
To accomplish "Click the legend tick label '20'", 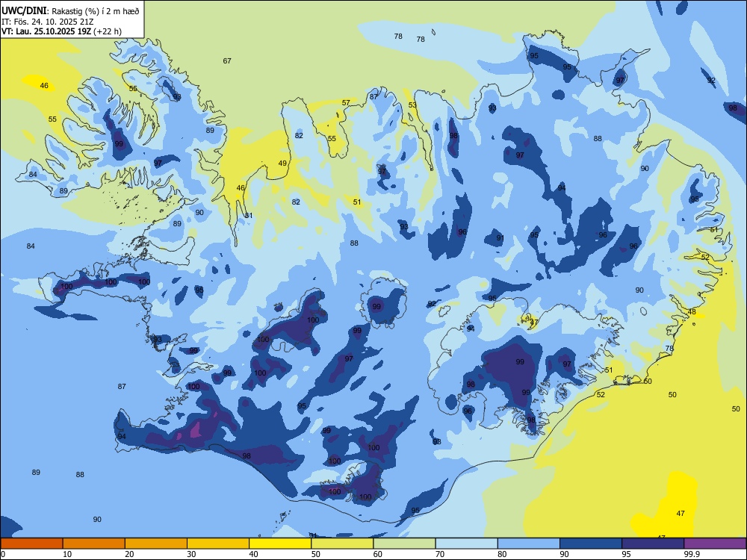I will pyautogui.click(x=129, y=554).
